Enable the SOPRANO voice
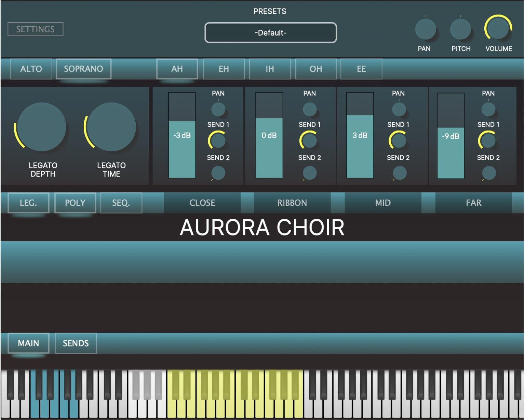 tap(84, 69)
